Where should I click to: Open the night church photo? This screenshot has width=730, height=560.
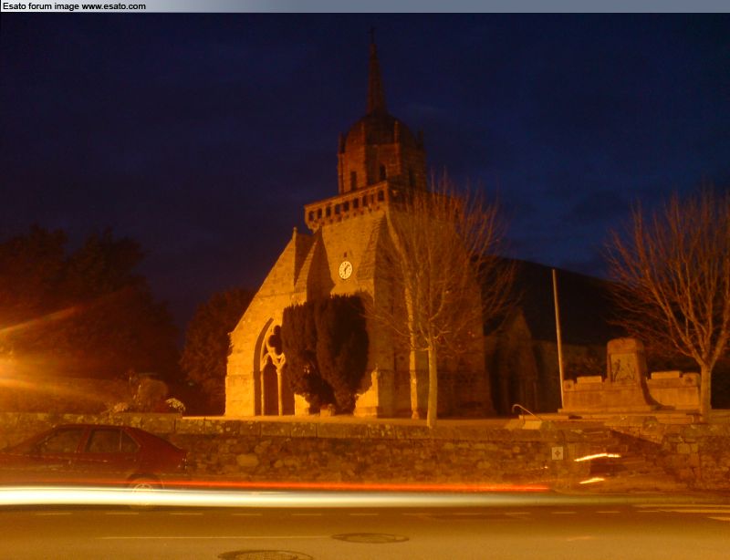[x=365, y=286]
